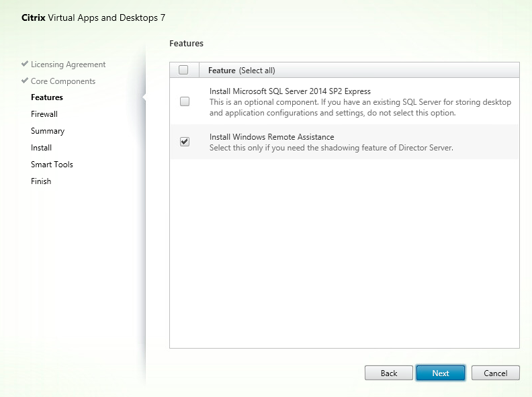
Task: Toggle the Select all features checkbox
Action: [x=184, y=70]
